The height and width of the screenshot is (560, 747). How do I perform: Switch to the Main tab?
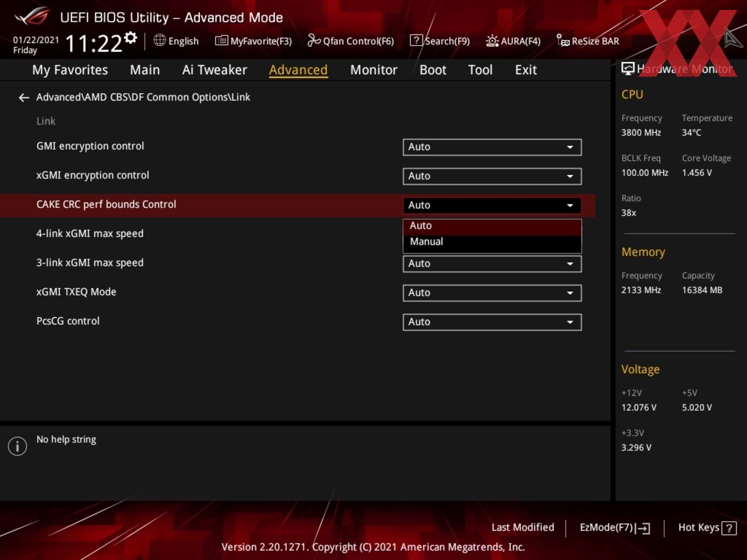(145, 70)
